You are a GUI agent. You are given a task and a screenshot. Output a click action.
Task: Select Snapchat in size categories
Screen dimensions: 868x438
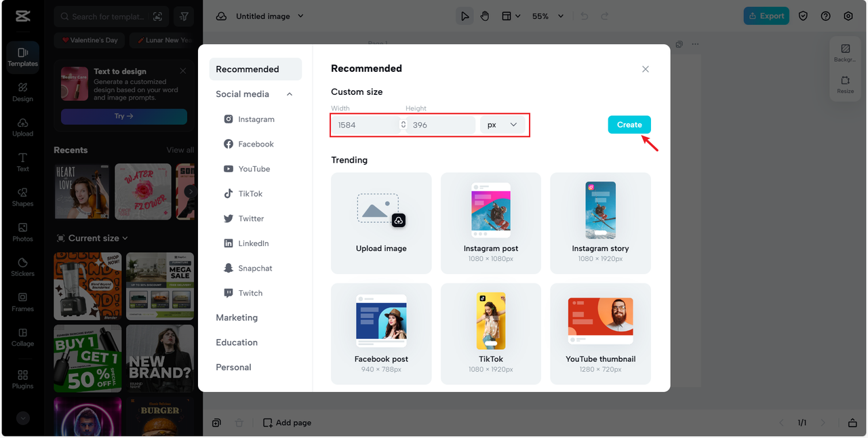(248, 268)
